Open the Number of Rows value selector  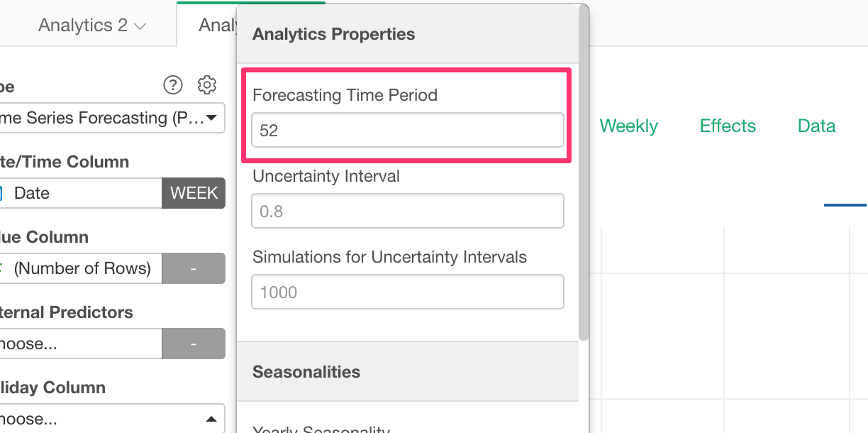click(x=79, y=268)
